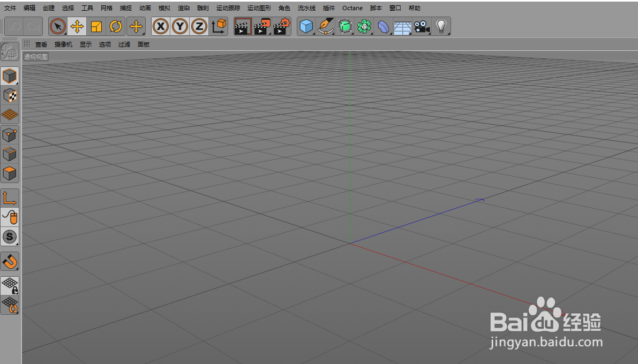This screenshot has height=364, width=638.
Task: Add a Light bulb object
Action: click(x=441, y=27)
